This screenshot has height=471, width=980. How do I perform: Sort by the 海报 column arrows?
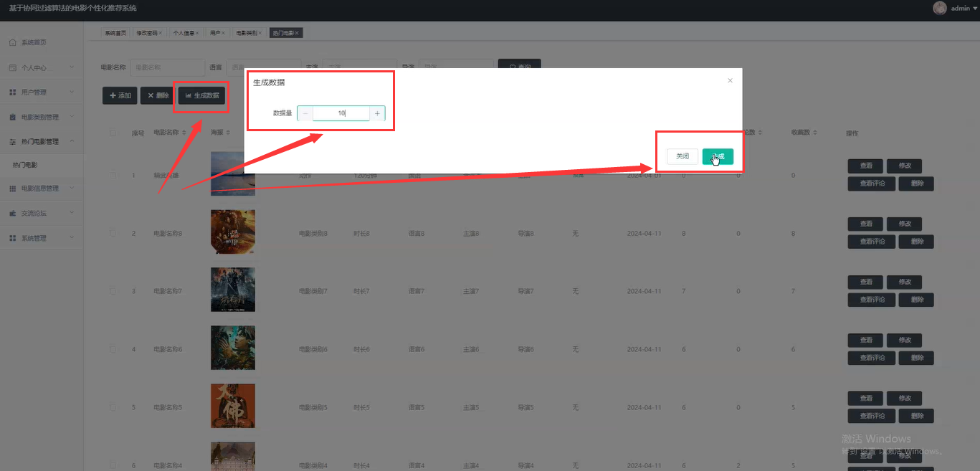click(229, 133)
